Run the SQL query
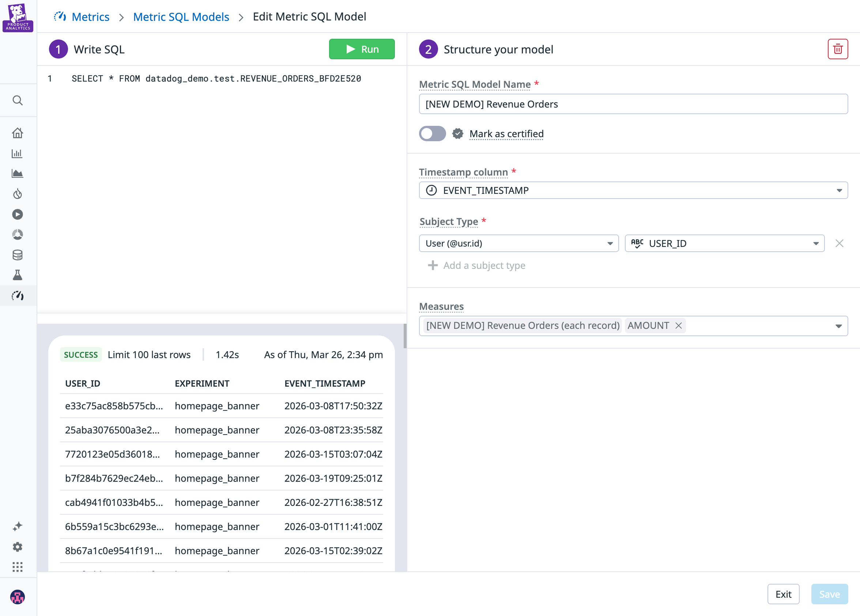This screenshot has width=860, height=616. 361,49
